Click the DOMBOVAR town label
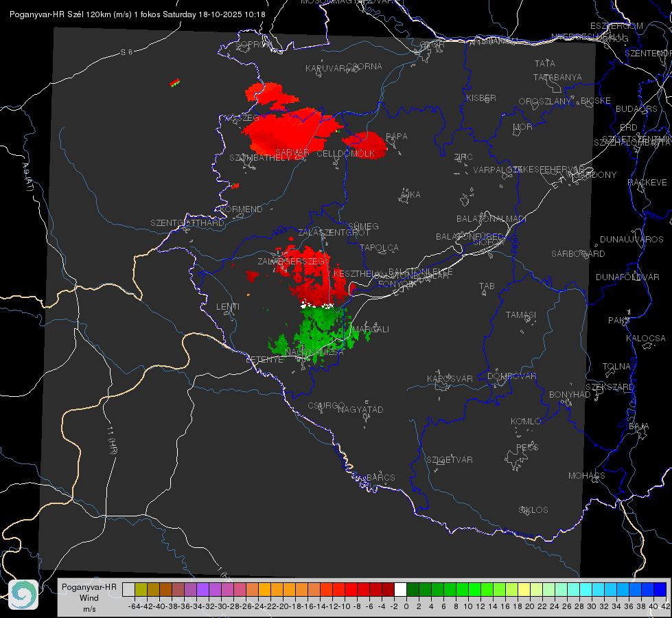The height and width of the screenshot is (618, 672). [511, 376]
